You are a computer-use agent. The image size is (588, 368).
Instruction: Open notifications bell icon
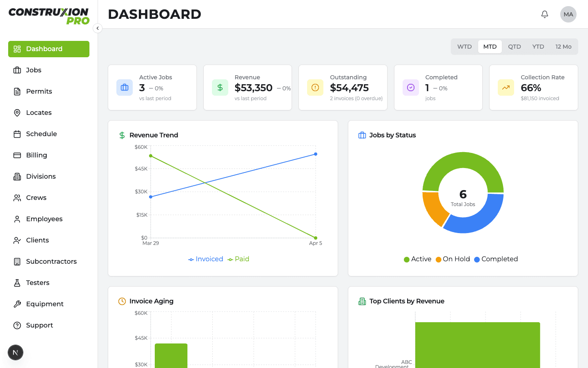(x=545, y=14)
